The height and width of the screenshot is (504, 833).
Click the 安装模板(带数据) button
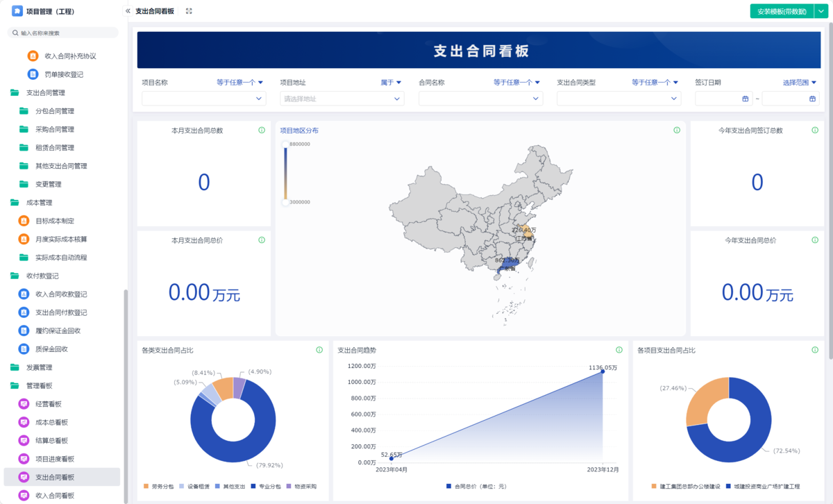pyautogui.click(x=781, y=11)
